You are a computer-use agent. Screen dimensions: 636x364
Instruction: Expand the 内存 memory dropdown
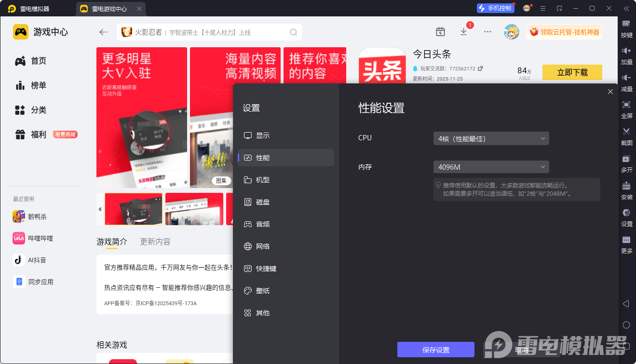tap(491, 167)
